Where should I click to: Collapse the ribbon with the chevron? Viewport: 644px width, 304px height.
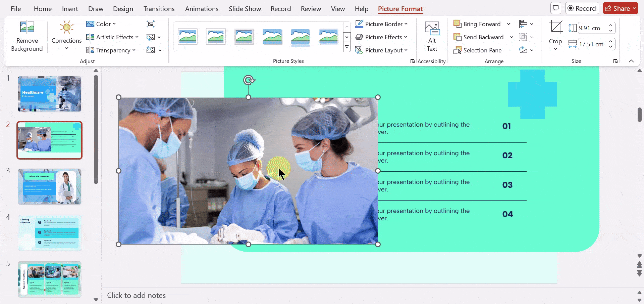[631, 61]
